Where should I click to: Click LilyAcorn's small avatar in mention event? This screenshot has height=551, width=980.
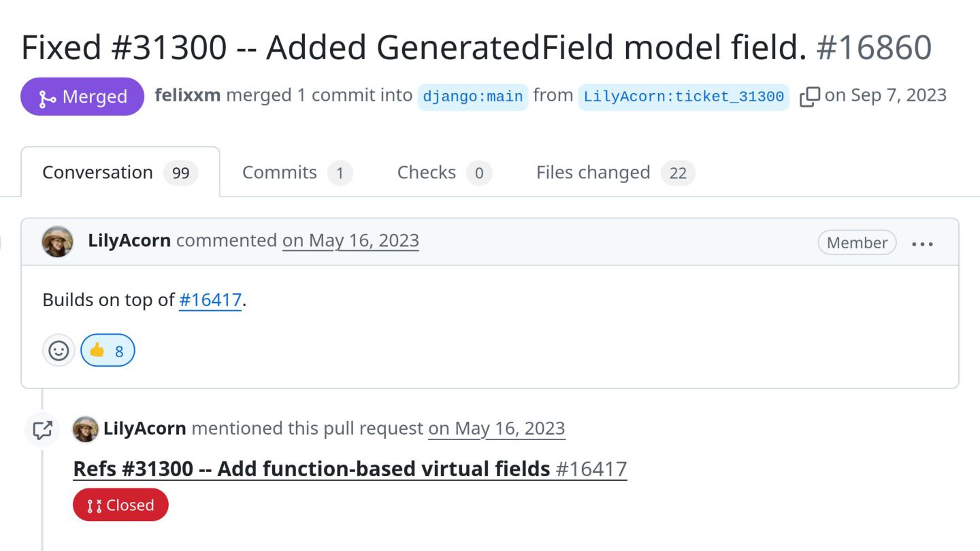pyautogui.click(x=85, y=429)
